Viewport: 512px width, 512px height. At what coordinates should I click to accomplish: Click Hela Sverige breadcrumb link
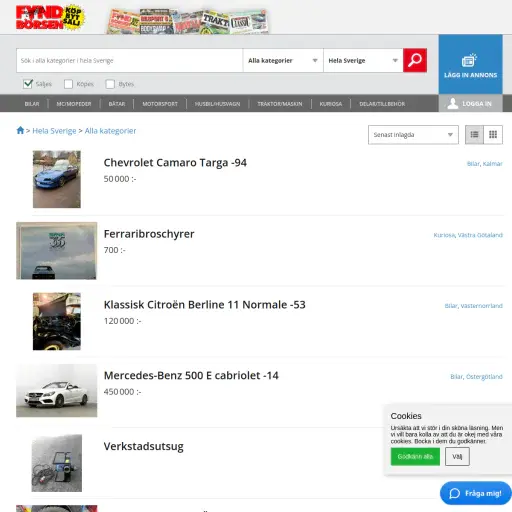[54, 131]
